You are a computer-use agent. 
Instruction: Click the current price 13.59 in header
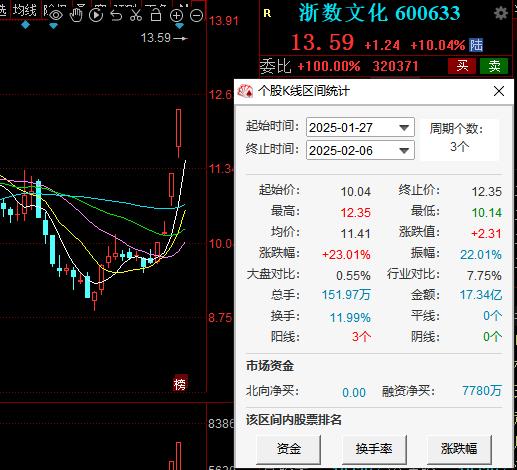[x=322, y=43]
